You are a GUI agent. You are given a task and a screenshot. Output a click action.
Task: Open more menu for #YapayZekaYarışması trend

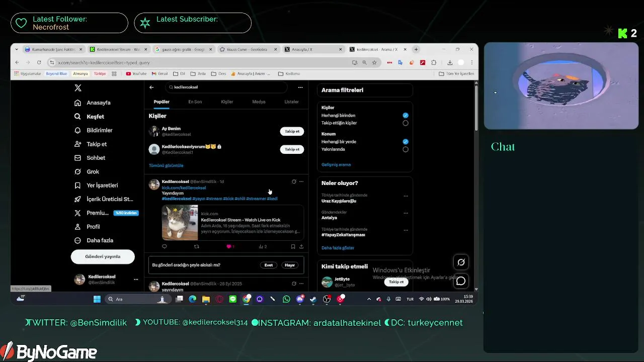tap(406, 230)
